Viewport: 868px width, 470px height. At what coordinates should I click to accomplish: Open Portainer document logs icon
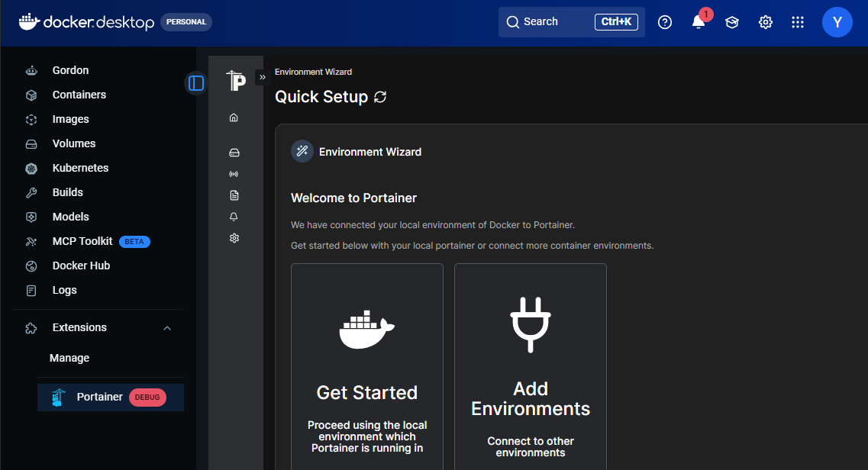tap(234, 195)
